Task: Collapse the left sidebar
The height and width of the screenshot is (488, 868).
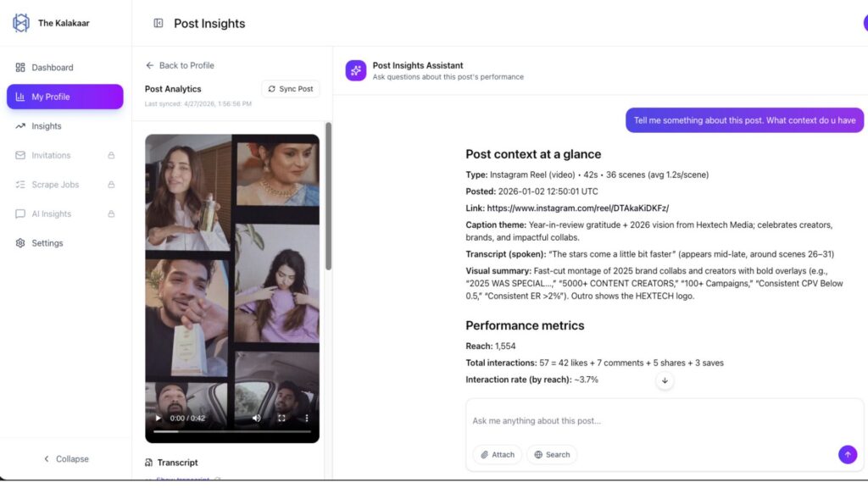Action: click(65, 459)
